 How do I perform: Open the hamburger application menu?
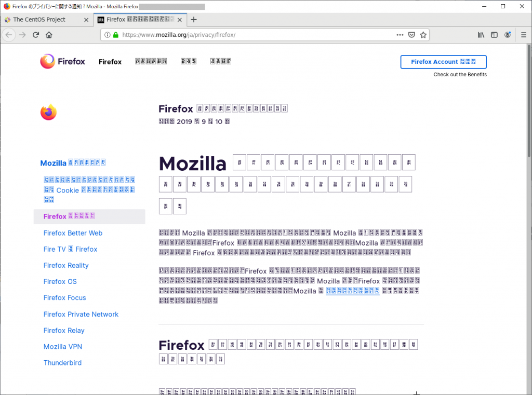click(524, 35)
